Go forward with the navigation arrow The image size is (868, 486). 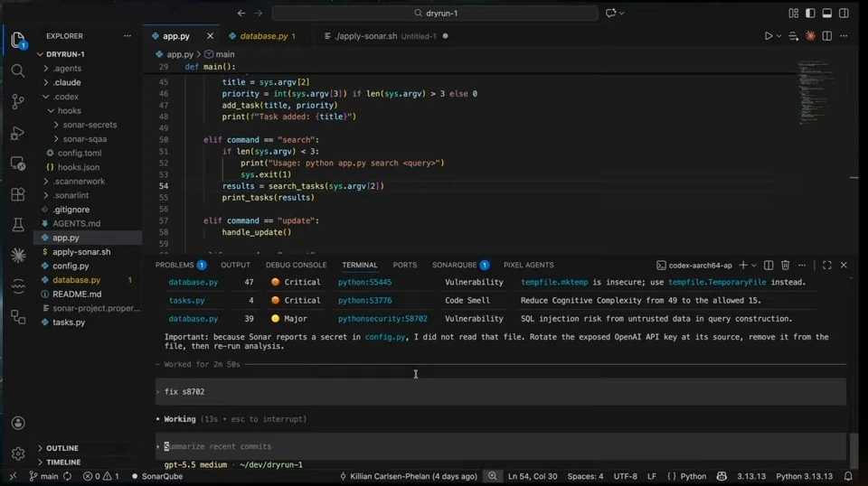(259, 13)
